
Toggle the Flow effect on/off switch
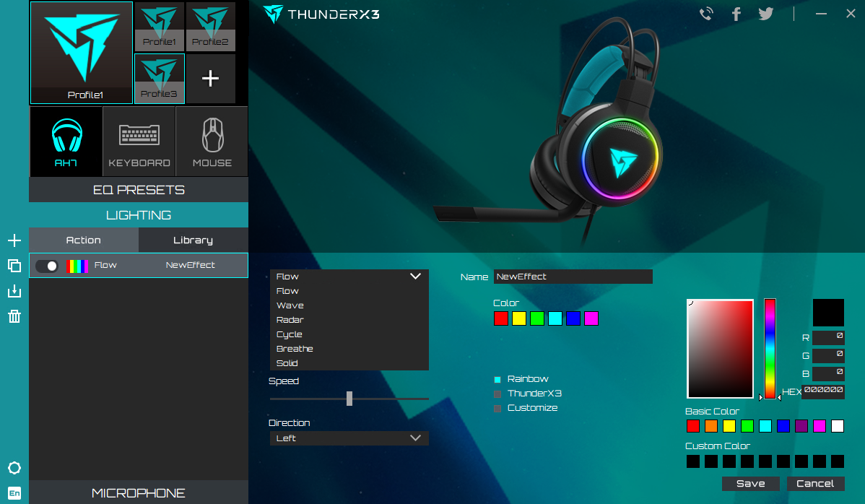click(x=47, y=266)
